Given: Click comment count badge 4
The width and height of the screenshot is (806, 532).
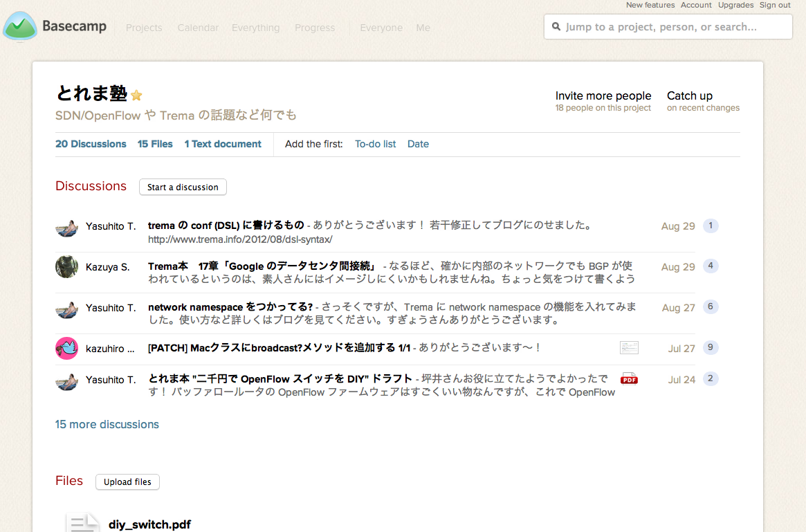Looking at the screenshot, I should (x=711, y=266).
